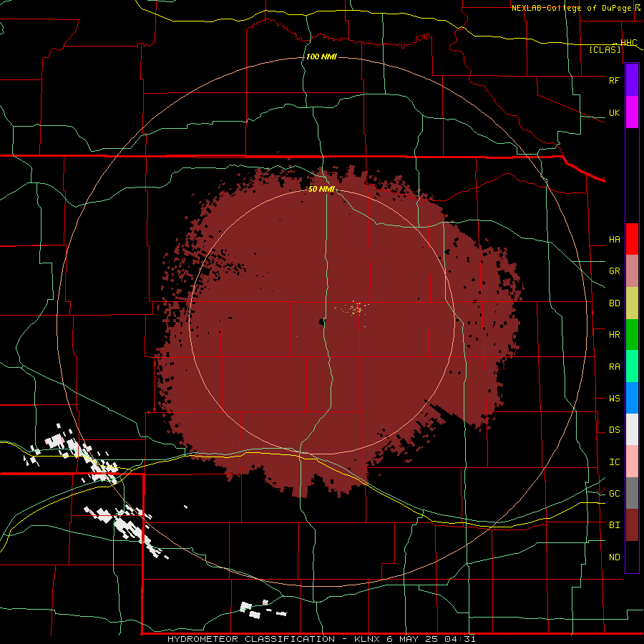The width and height of the screenshot is (644, 644).
Task: Click the UK legend label
Action: point(614,112)
